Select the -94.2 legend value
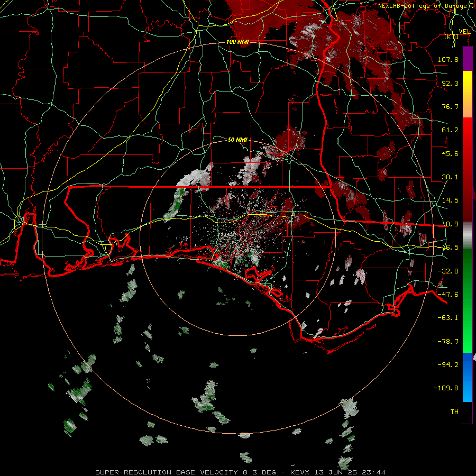Viewport: 476px width, 476px height. coord(448,364)
